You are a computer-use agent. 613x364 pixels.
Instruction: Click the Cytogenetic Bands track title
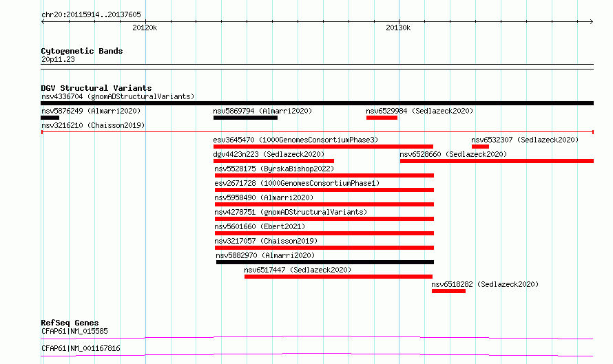point(82,51)
